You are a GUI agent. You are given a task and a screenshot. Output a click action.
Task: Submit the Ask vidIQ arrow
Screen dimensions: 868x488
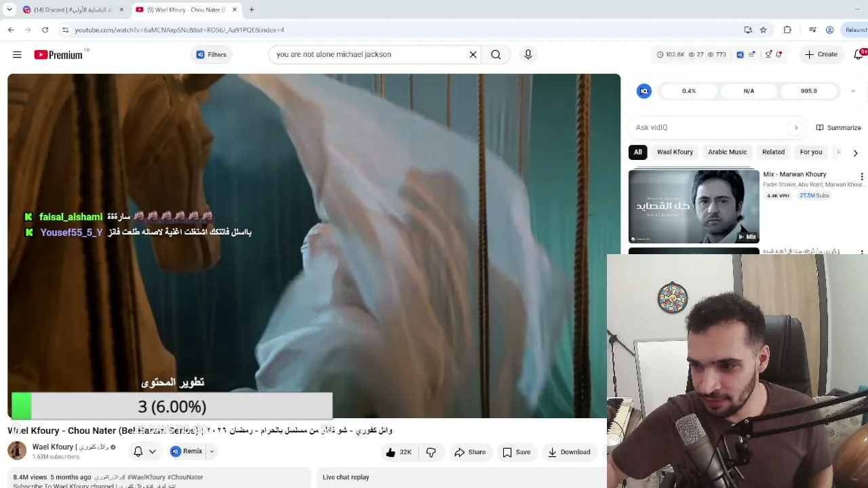pos(796,127)
